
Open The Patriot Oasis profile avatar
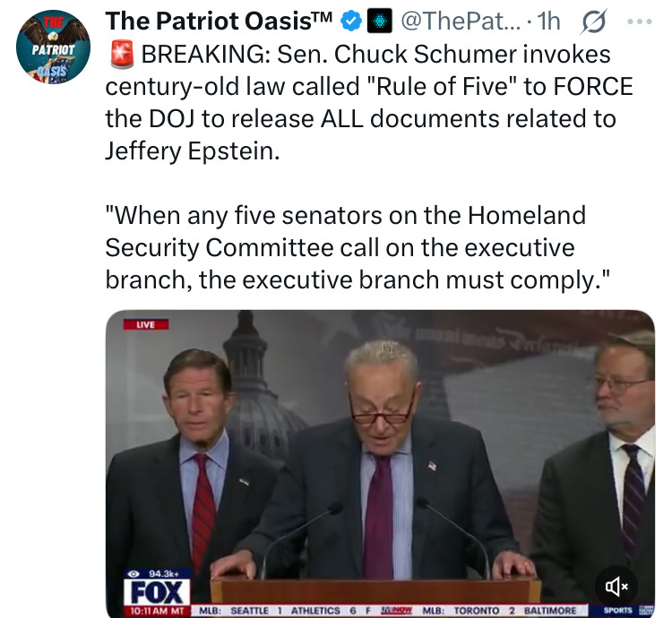click(53, 47)
